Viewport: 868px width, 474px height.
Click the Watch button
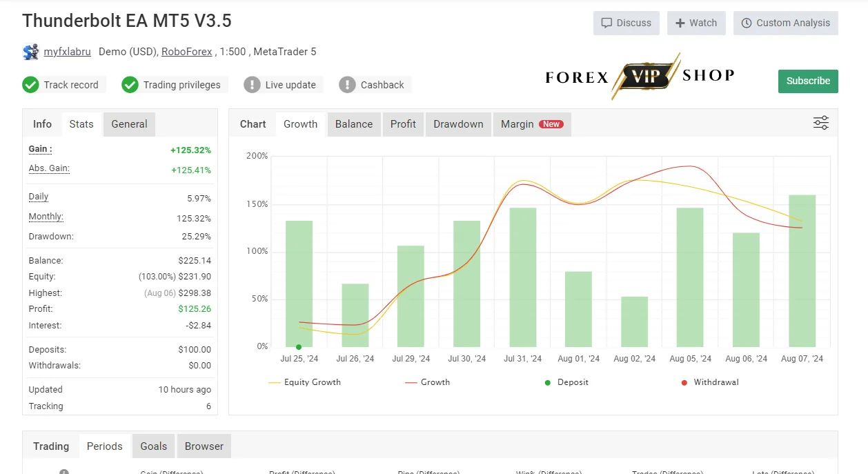click(696, 23)
